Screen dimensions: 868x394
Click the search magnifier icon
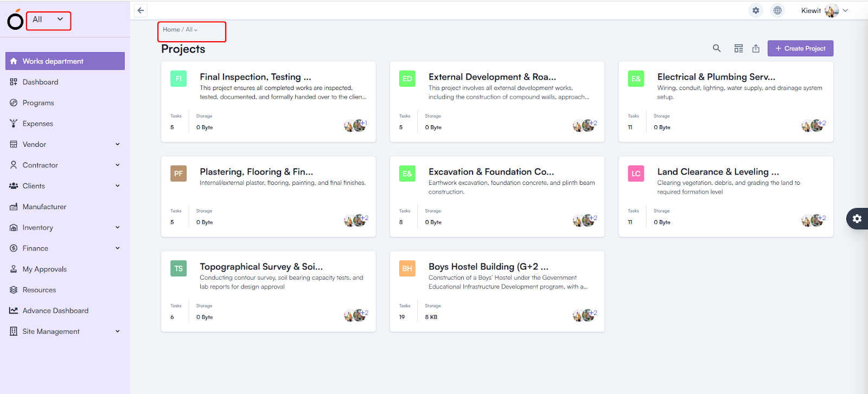717,48
